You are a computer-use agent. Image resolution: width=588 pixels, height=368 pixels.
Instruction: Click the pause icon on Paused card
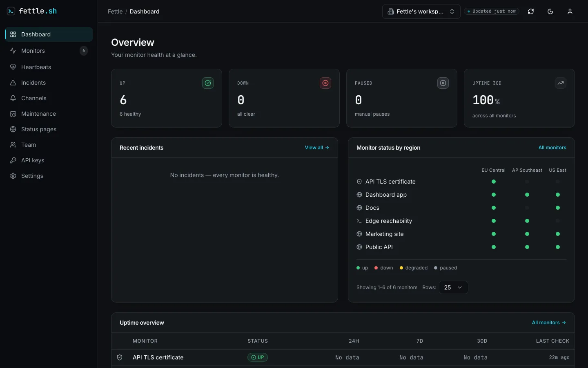443,83
